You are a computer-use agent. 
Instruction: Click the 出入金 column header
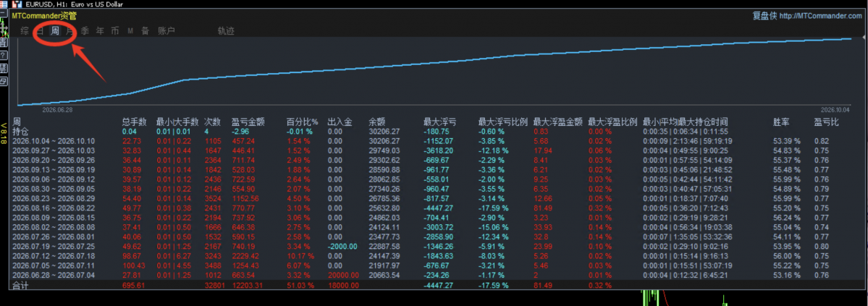click(340, 122)
